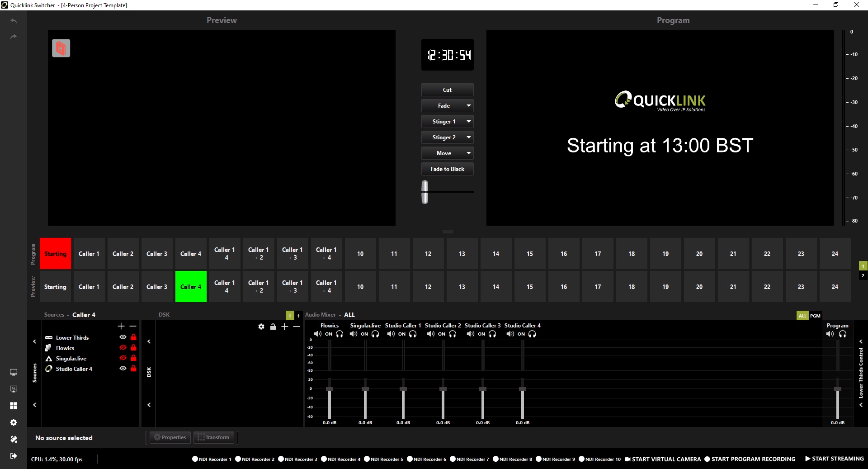Unlock the Studio Caller 4 source lock
The width and height of the screenshot is (868, 469).
pos(133,368)
